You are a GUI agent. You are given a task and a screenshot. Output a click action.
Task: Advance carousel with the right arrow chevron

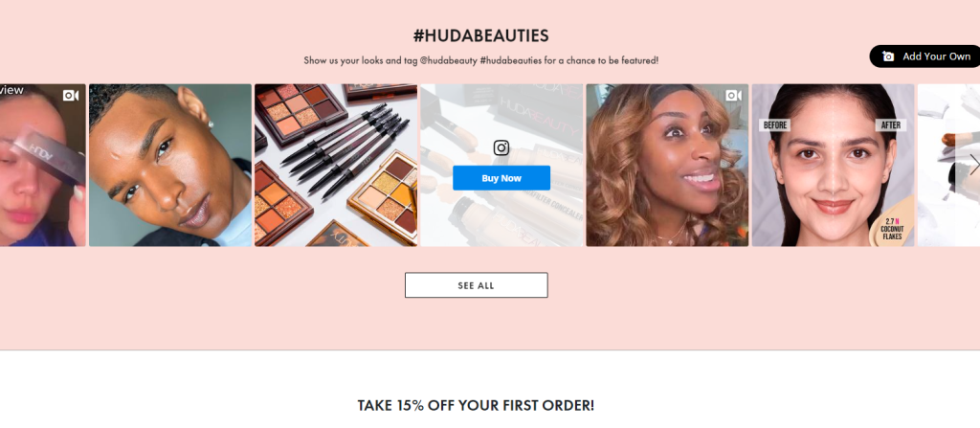coord(973,166)
